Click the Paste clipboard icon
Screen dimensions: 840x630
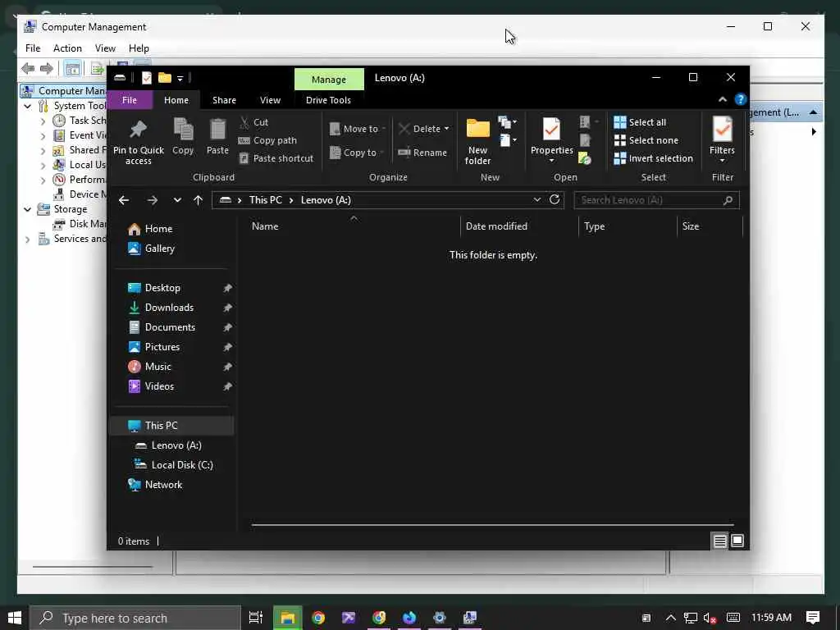217,130
